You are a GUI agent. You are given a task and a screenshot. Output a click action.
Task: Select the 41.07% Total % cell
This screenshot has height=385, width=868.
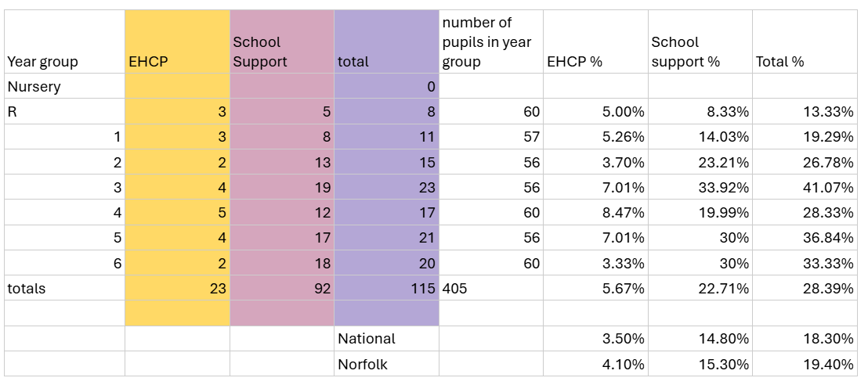coord(805,188)
